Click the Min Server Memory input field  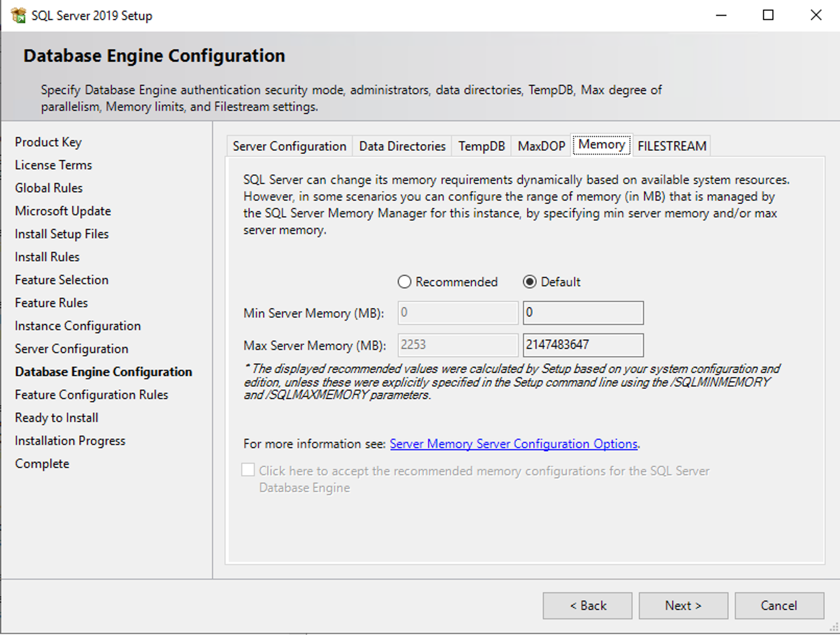(x=583, y=313)
